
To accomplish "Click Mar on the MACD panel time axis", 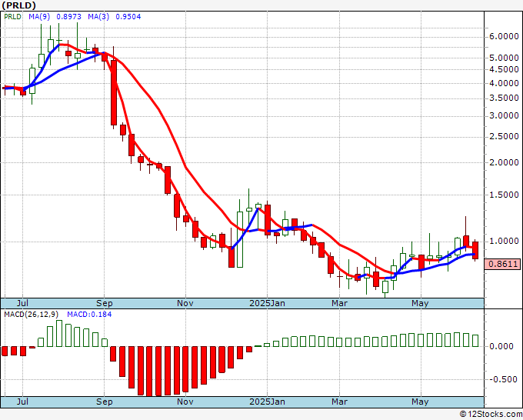I will [339, 402].
